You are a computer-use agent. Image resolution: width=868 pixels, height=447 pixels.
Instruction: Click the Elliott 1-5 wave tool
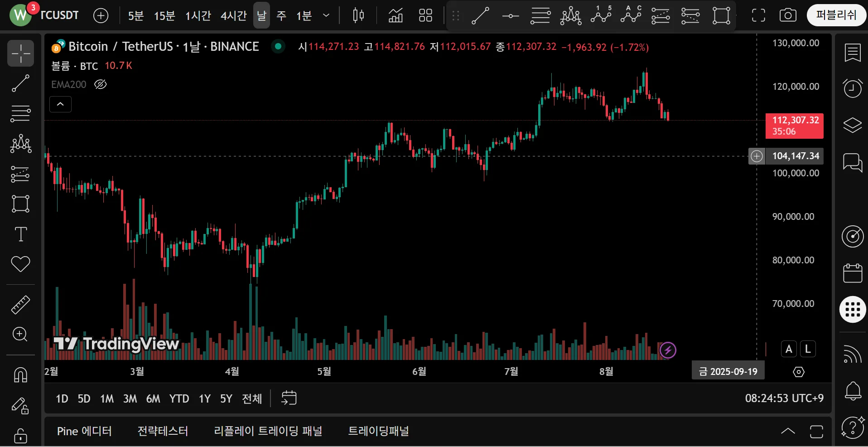click(x=601, y=15)
